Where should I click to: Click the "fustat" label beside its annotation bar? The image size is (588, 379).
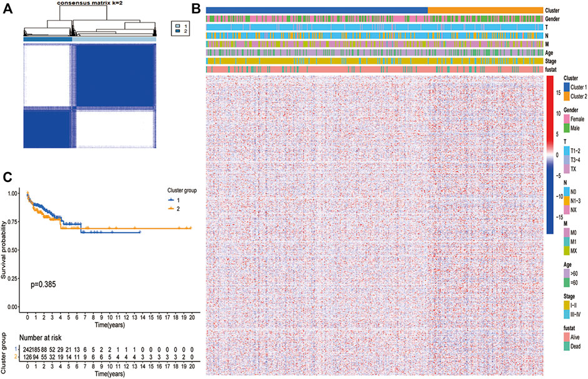point(551,69)
